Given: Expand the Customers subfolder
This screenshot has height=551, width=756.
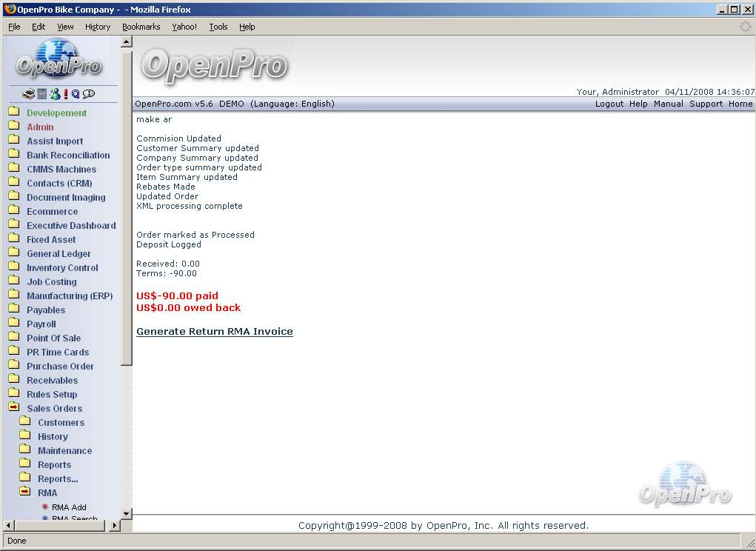Looking at the screenshot, I should coord(25,422).
